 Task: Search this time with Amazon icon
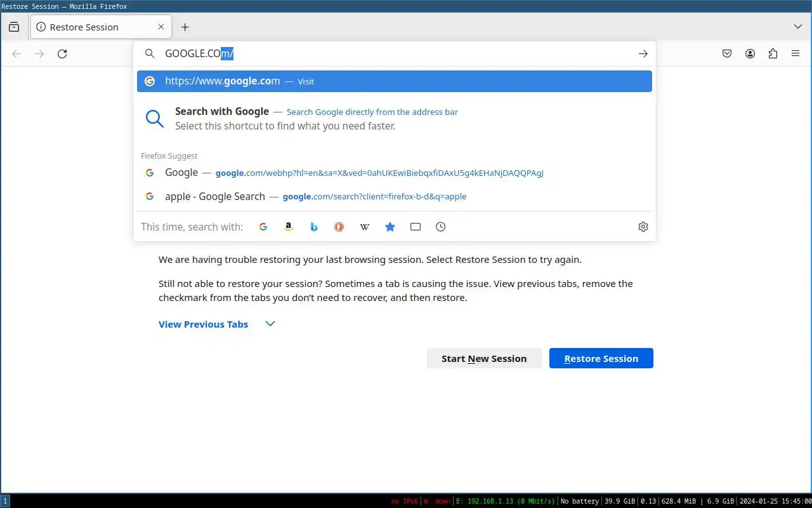coord(289,227)
